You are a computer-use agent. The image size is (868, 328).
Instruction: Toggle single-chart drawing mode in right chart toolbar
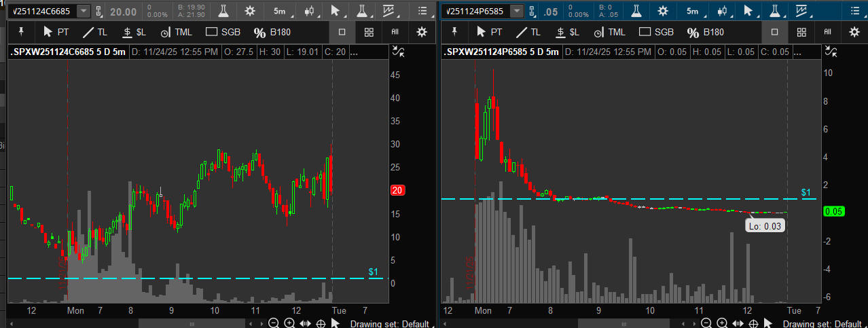[x=775, y=32]
